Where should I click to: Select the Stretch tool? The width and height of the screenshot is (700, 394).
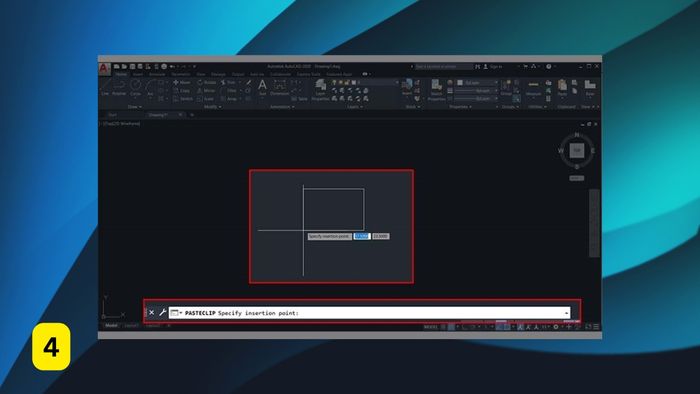[183, 99]
